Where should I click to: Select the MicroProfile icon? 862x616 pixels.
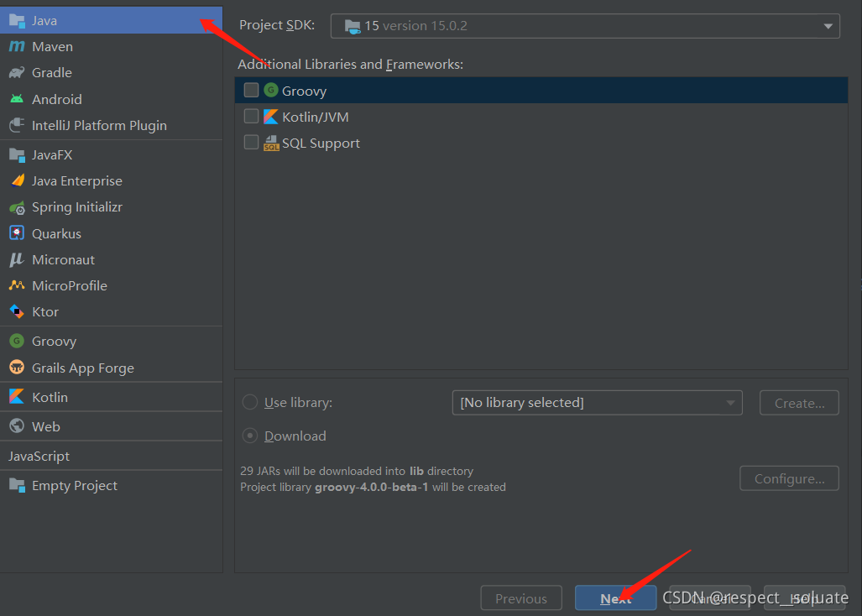click(17, 285)
